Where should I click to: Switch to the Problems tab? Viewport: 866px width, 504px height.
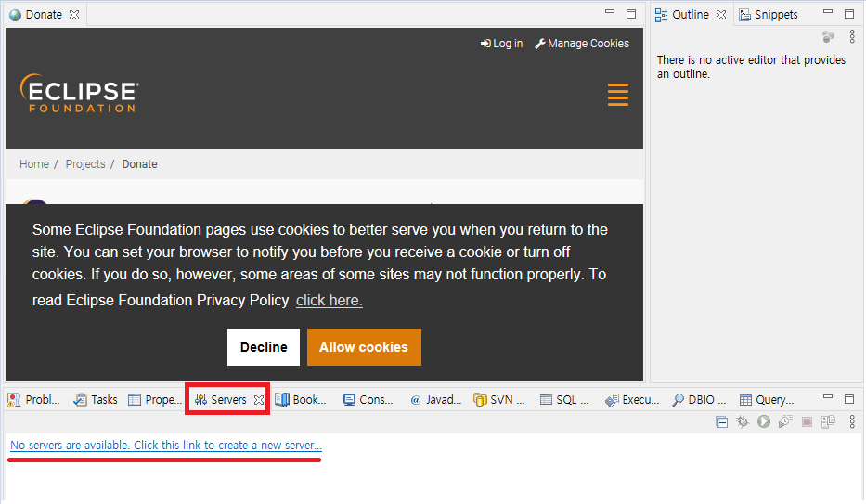click(x=33, y=400)
